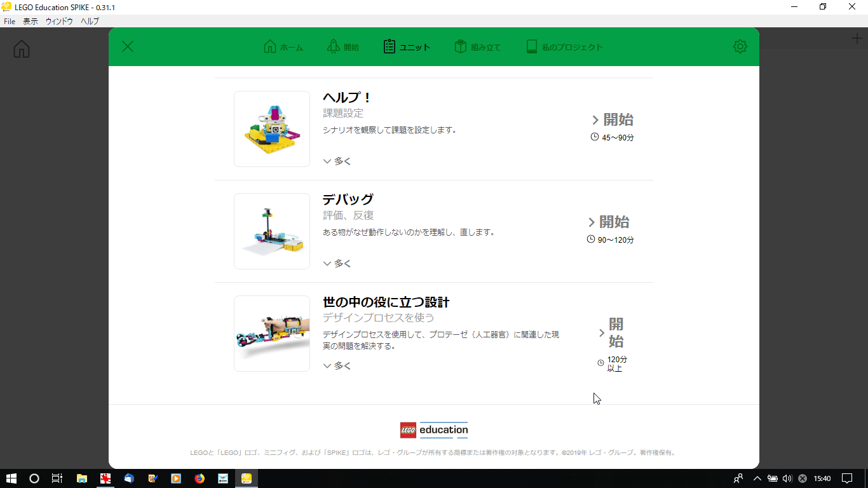
Task: Select the ユニット tab
Action: (407, 47)
